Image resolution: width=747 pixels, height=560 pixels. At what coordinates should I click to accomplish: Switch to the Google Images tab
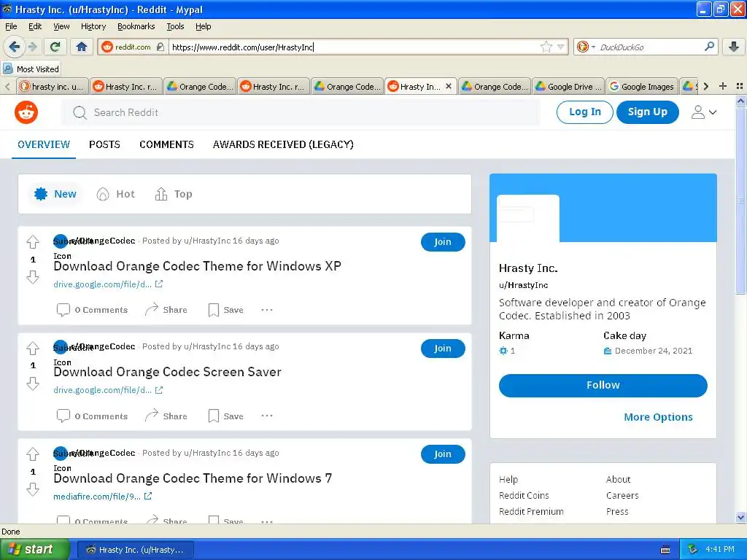[642, 86]
